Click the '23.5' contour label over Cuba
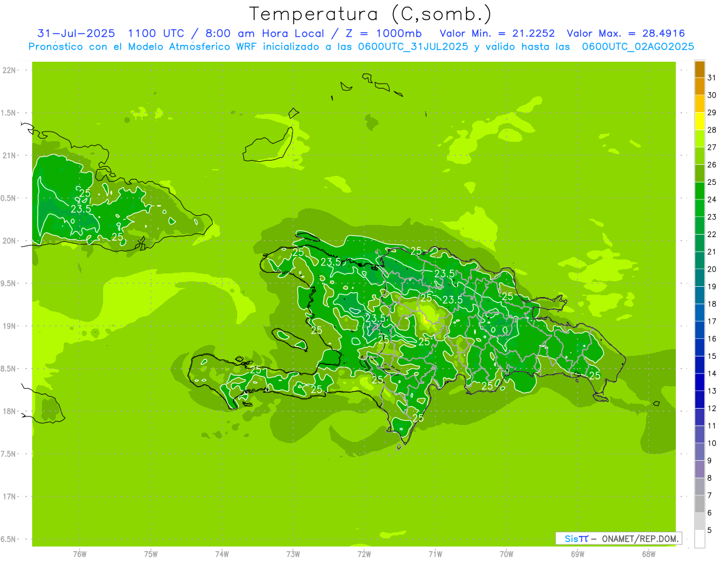 81,209
